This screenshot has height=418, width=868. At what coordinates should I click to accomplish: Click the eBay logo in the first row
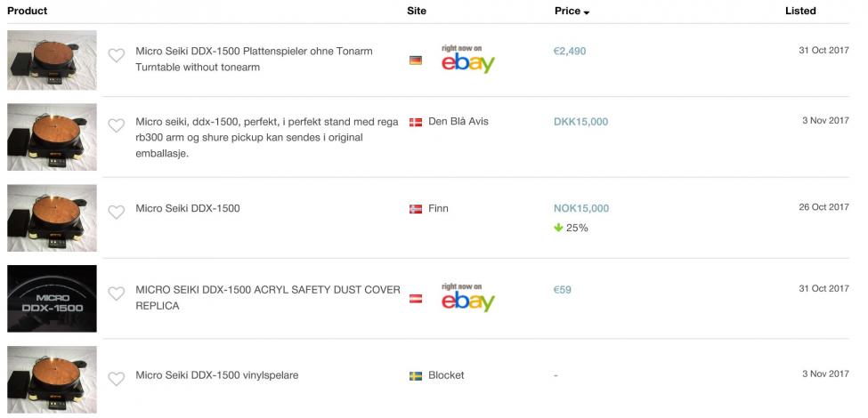[x=467, y=60]
